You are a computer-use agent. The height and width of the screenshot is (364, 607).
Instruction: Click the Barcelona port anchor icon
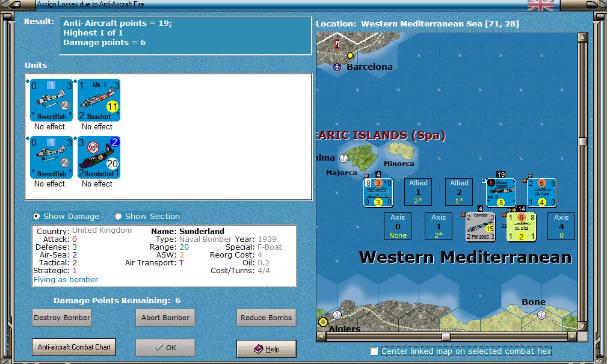pos(337,67)
